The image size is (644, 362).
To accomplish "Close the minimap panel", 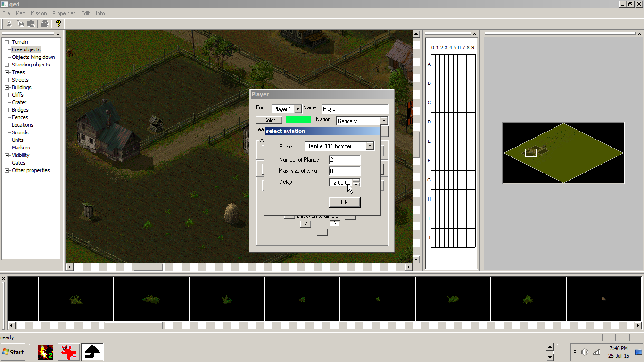I will click(x=639, y=34).
